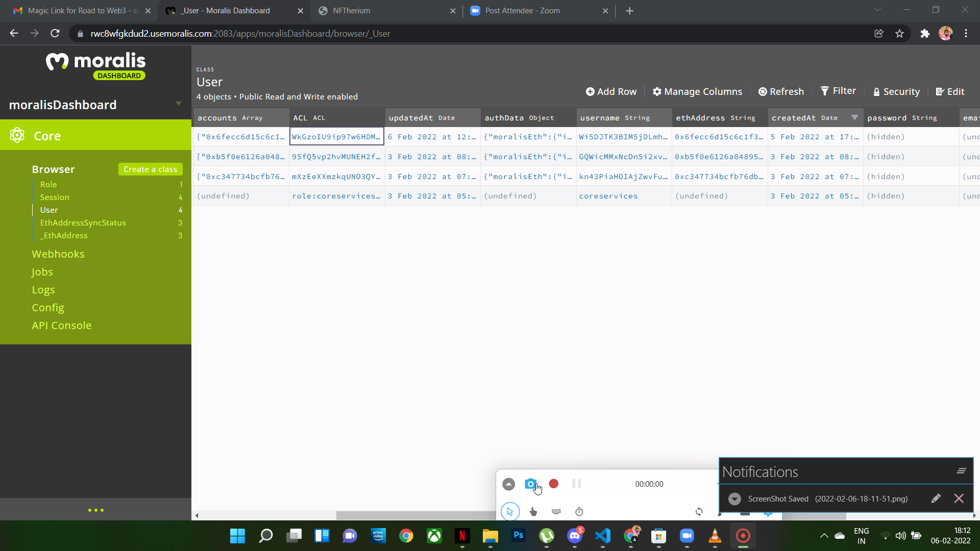Open Chrome three-dot menu
Viewport: 980px width, 551px height.
click(966, 34)
